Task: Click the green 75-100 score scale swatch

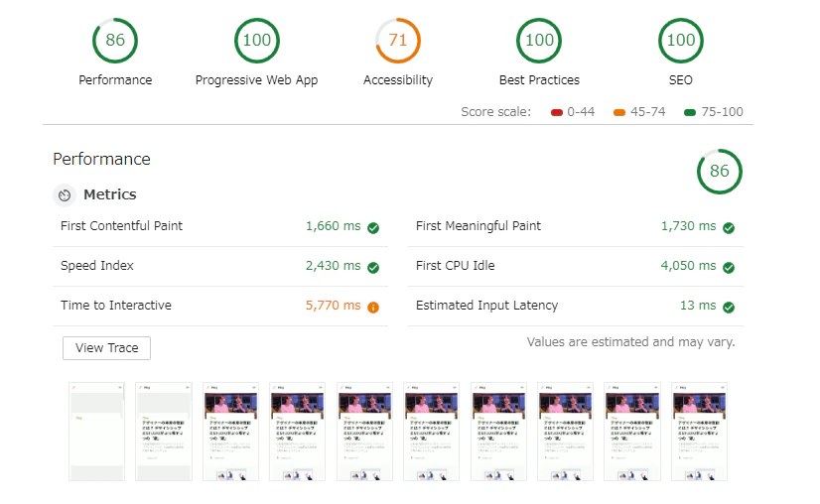Action: pos(690,112)
